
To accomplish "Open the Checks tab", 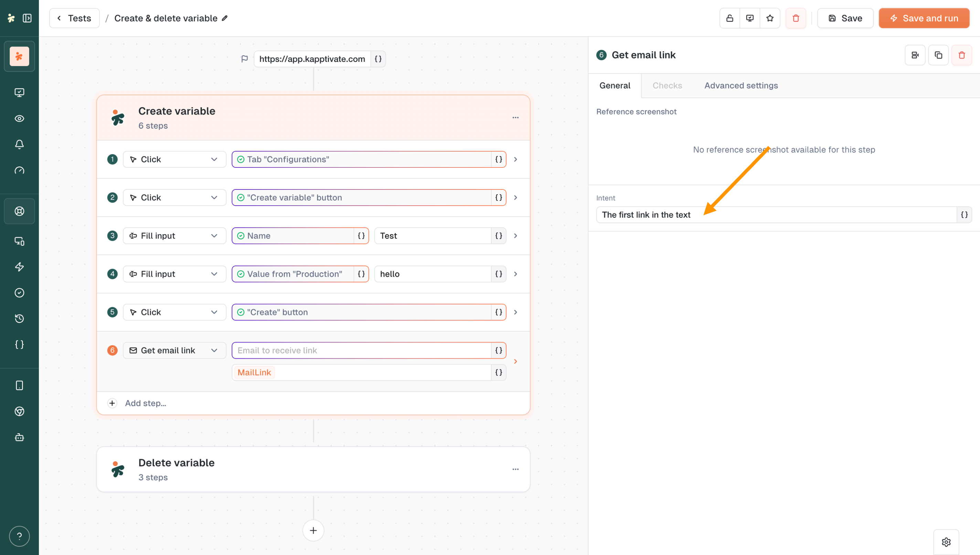I will point(667,85).
